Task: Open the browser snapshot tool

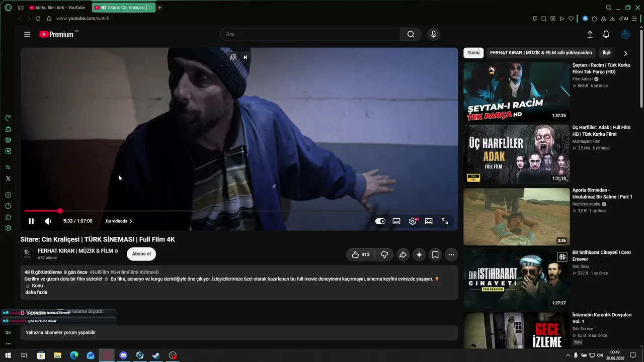Action: [544, 19]
